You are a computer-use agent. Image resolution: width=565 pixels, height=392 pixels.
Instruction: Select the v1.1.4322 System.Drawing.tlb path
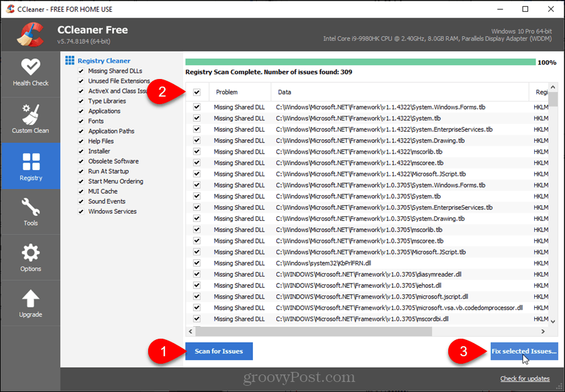pyautogui.click(x=370, y=140)
